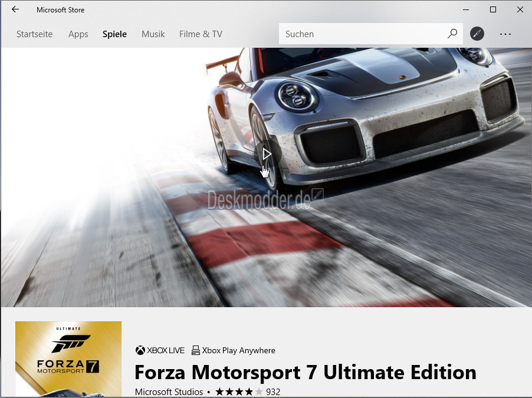Open the user account avatar
The height and width of the screenshot is (398, 532).
(x=477, y=34)
